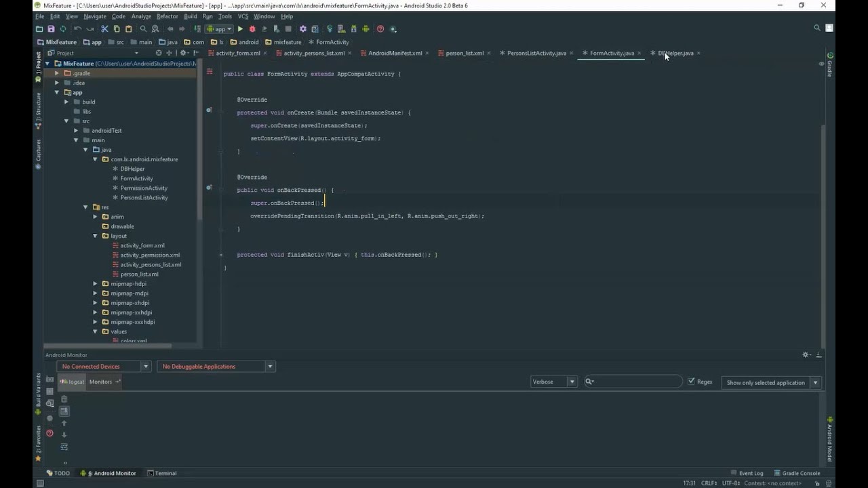Open the Refactor menu
868x488 pixels.
pyautogui.click(x=167, y=16)
